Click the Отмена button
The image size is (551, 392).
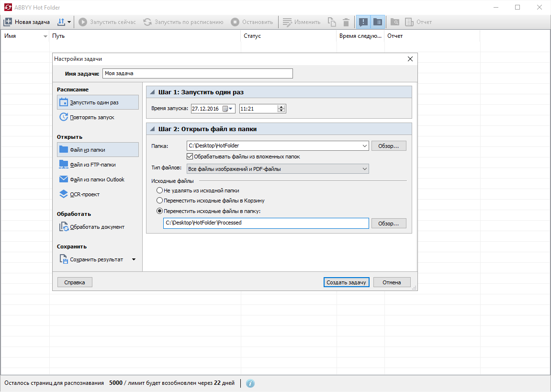392,282
